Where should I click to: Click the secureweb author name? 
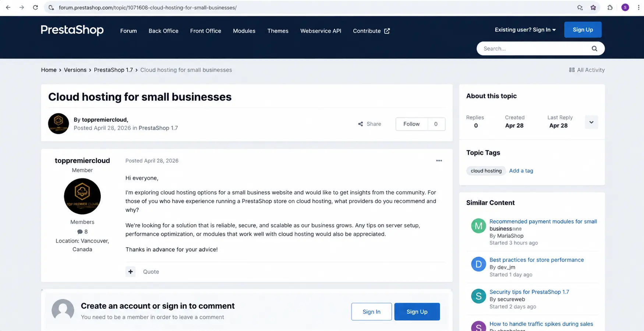(x=511, y=299)
